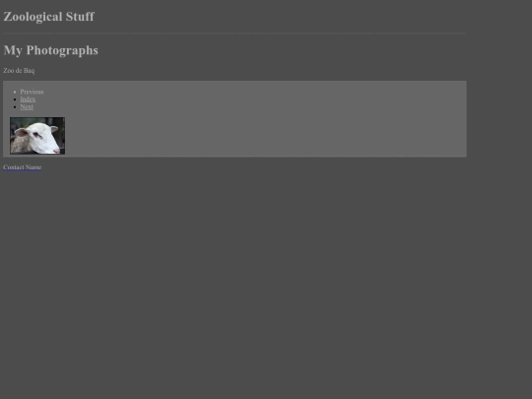The image size is (532, 399).
Task: Click empty area of the lighter gallery panel
Action: click(265, 129)
